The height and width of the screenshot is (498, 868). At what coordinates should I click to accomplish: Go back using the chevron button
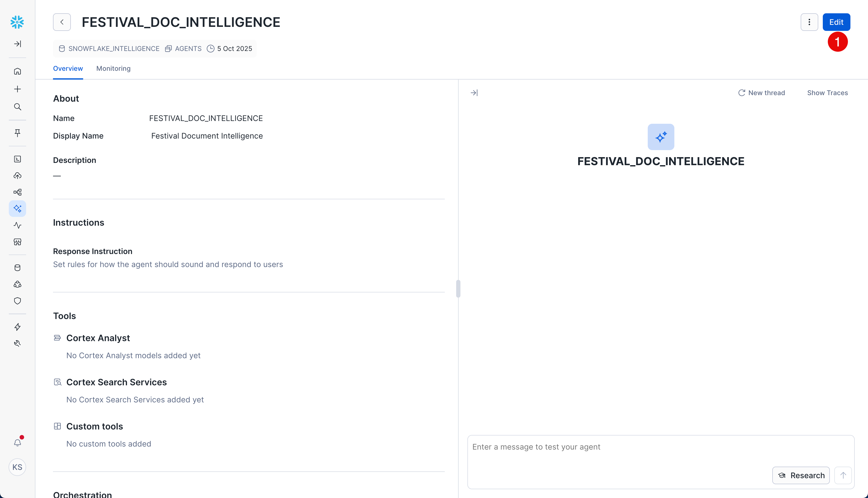tap(62, 22)
